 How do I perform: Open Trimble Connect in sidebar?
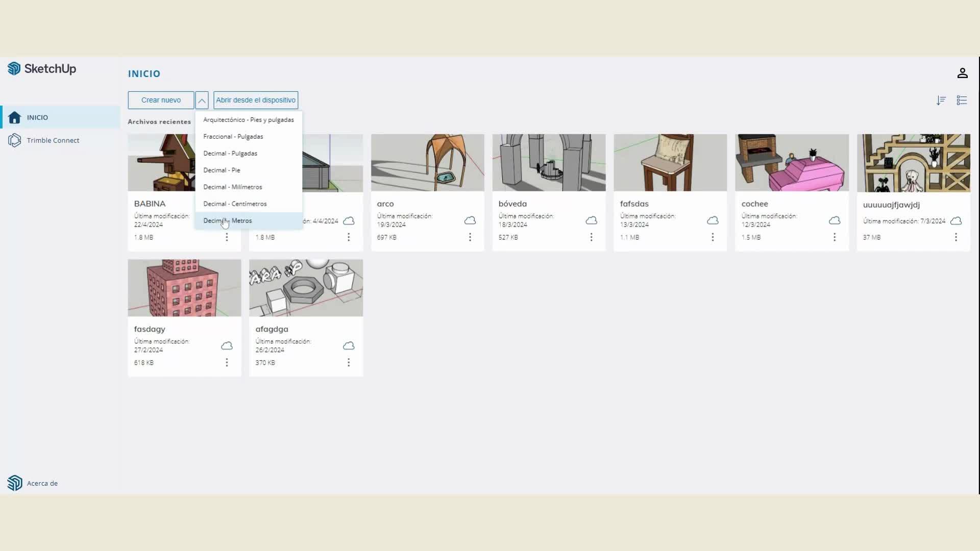(x=53, y=140)
